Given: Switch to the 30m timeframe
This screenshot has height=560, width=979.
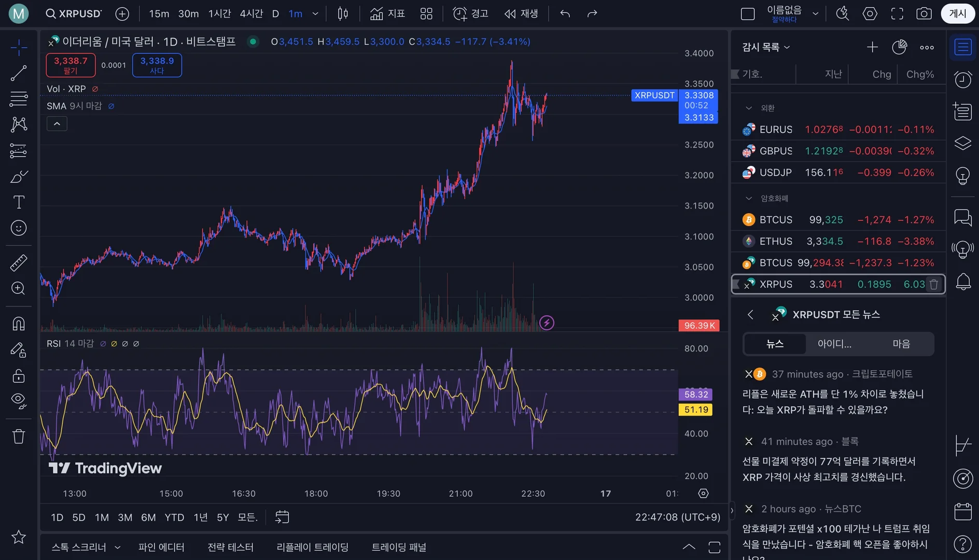Looking at the screenshot, I should pos(189,14).
